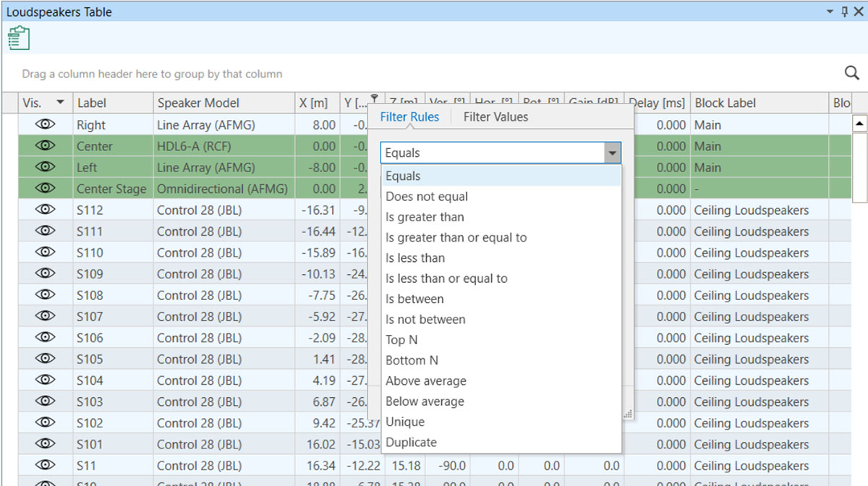The width and height of the screenshot is (868, 486).
Task: Select the Omnidirectional (AFMG) cell
Action: [x=224, y=189]
